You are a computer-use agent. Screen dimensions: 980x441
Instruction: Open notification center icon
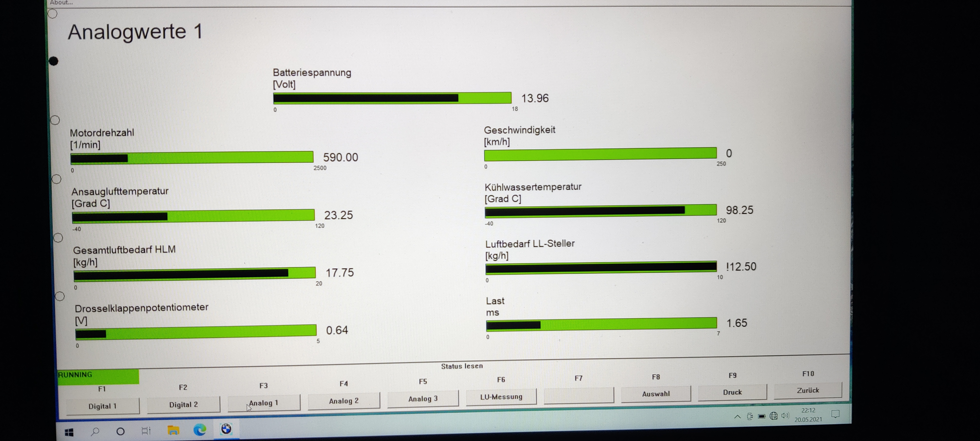(x=835, y=414)
